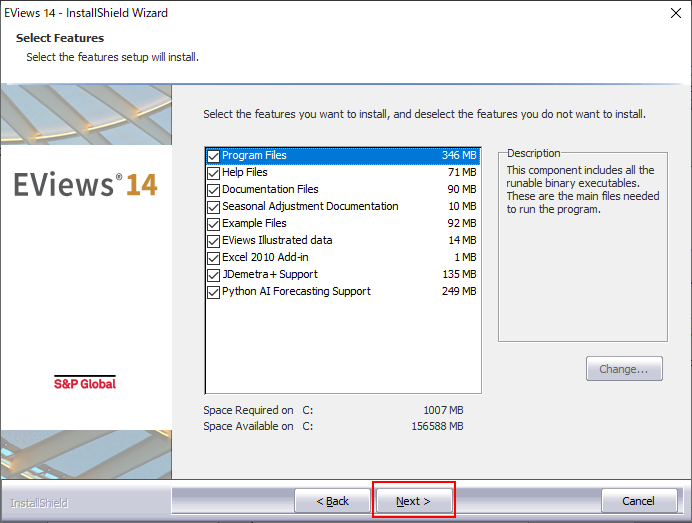Select the Help Files feature label
Viewport: 692px width, 523px height.
tap(244, 172)
